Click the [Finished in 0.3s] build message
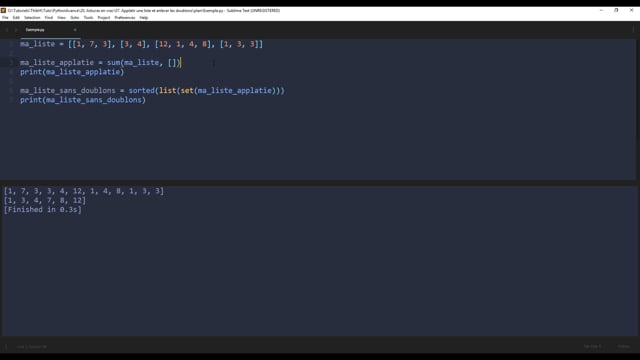Image resolution: width=640 pixels, height=360 pixels. tap(42, 210)
